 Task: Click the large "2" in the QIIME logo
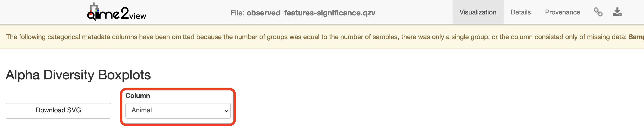[125, 13]
